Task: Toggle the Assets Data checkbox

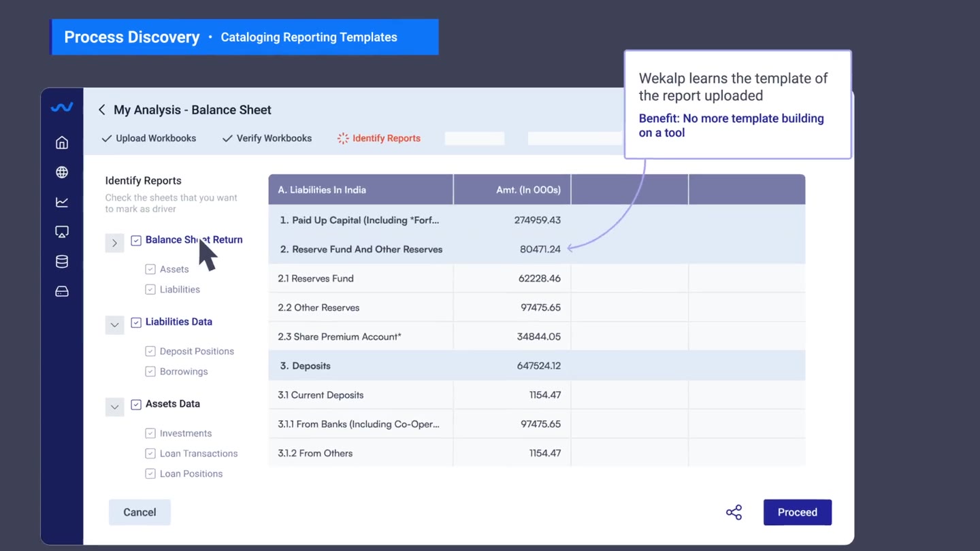Action: (136, 405)
